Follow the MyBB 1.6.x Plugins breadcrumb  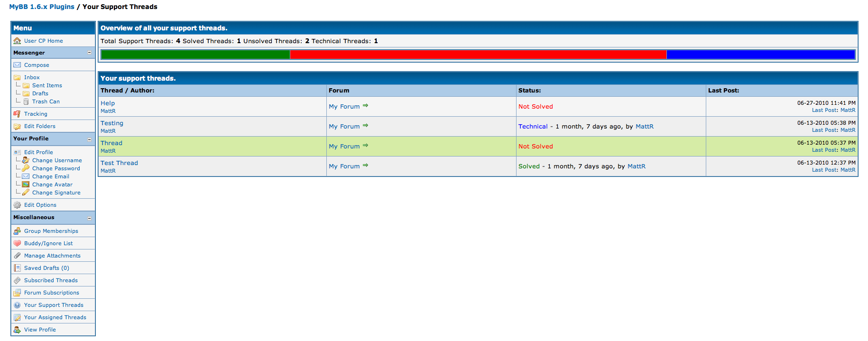tap(42, 7)
